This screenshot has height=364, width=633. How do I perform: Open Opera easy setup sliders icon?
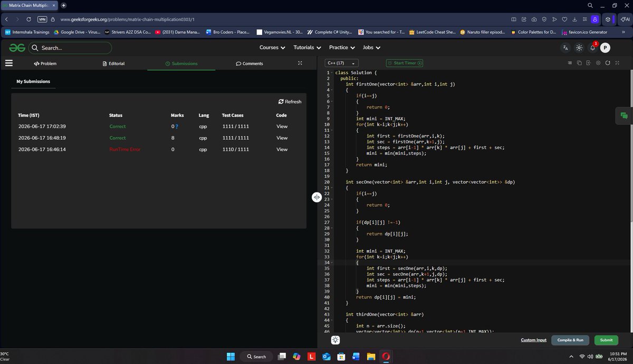tap(584, 19)
